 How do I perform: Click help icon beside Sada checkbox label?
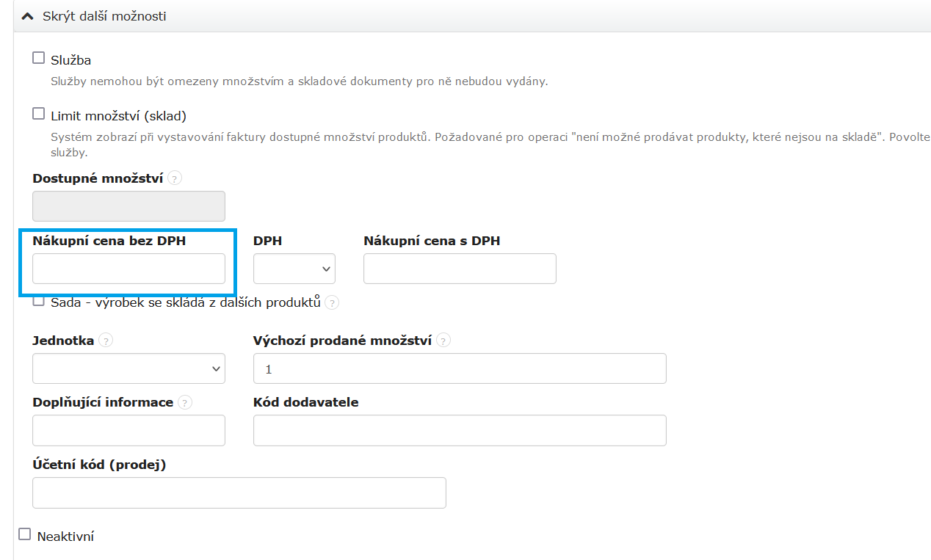332,302
